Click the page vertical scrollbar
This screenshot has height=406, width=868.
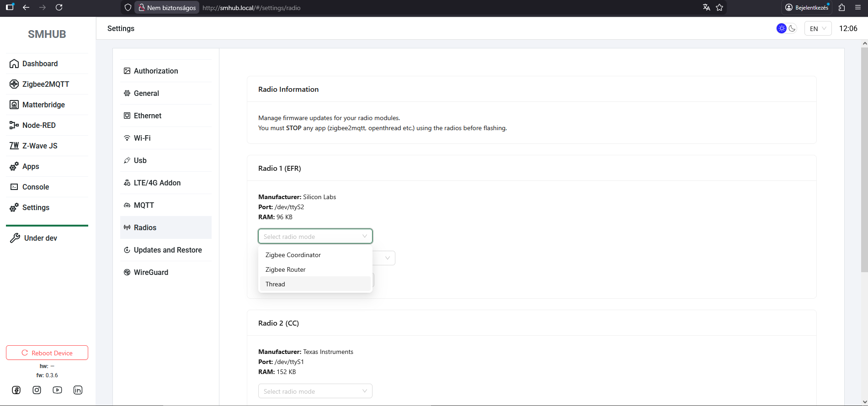tap(864, 160)
